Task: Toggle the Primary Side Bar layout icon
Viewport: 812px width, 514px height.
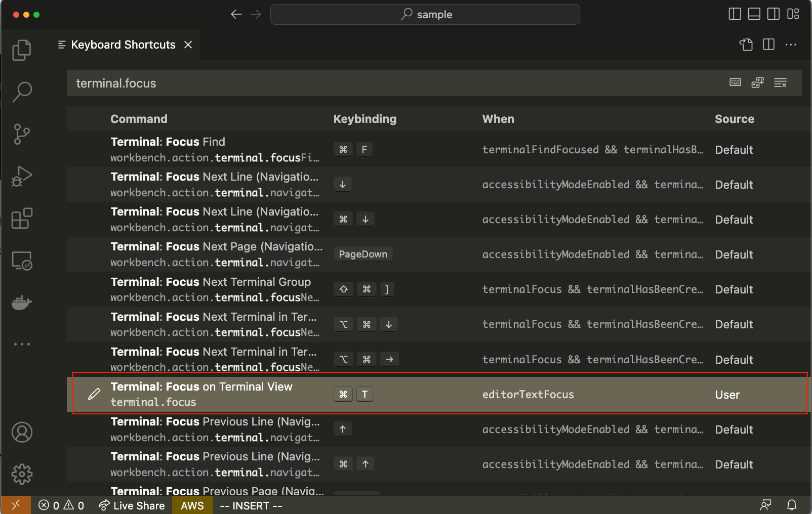Action: click(x=735, y=14)
